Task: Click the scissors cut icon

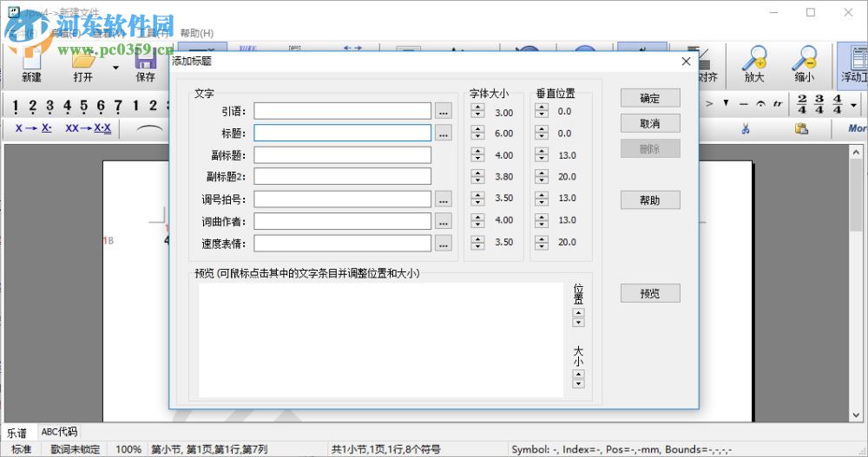Action: (746, 129)
